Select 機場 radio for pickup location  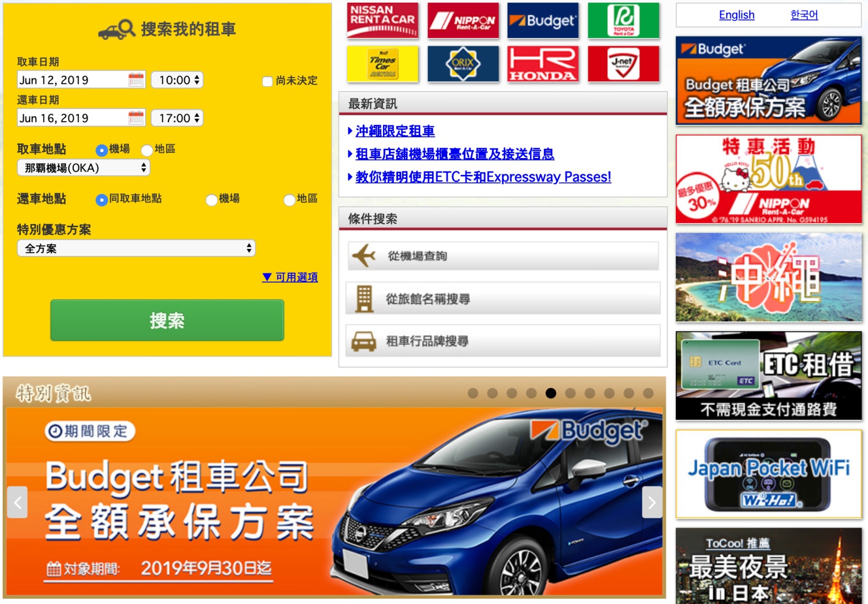[102, 150]
